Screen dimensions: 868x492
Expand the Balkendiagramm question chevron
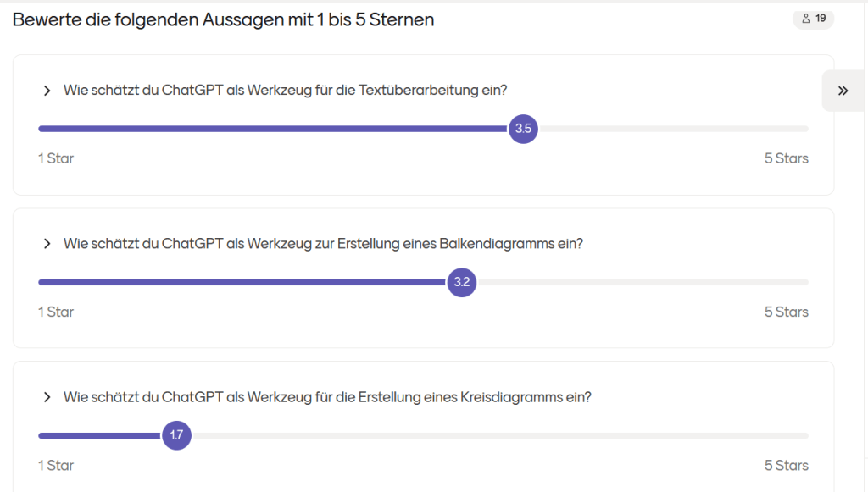tap(47, 244)
